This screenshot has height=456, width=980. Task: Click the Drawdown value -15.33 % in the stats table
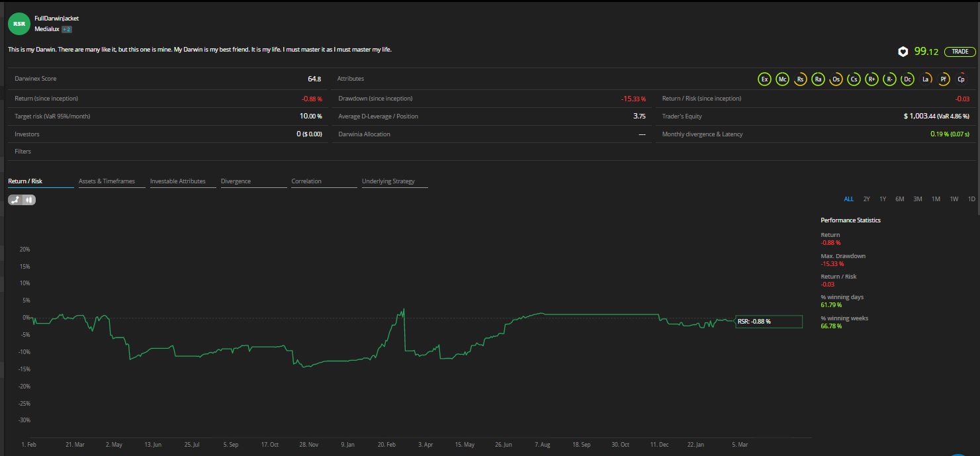click(633, 99)
